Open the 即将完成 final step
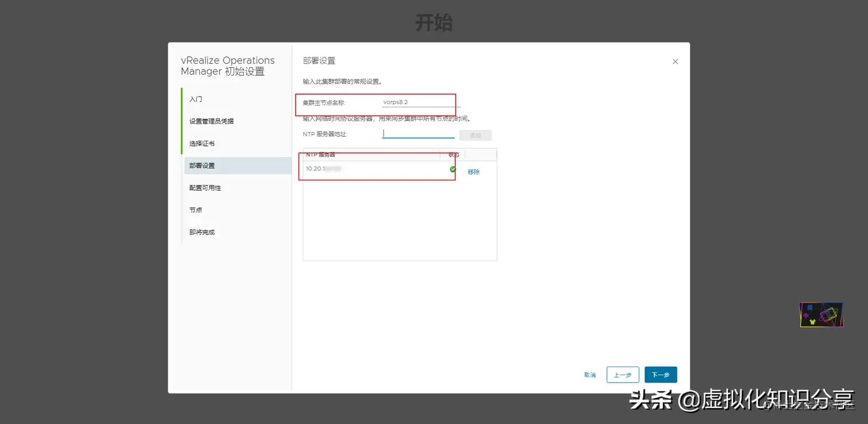The image size is (868, 424). (203, 232)
